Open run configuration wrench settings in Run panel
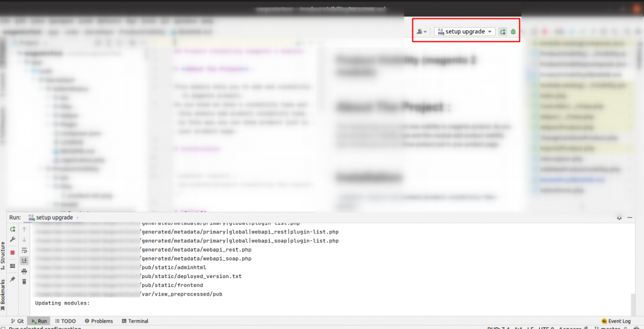This screenshot has height=329, width=644. 13,240
